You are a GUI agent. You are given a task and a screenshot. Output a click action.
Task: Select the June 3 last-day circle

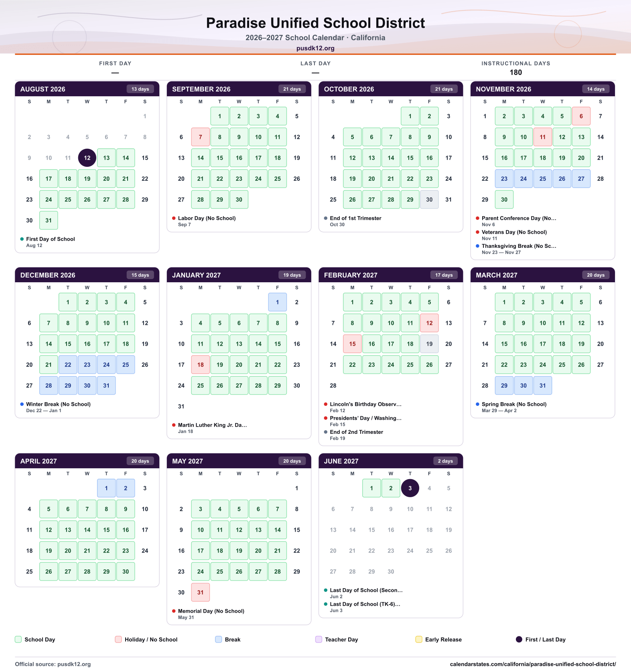[x=410, y=488]
